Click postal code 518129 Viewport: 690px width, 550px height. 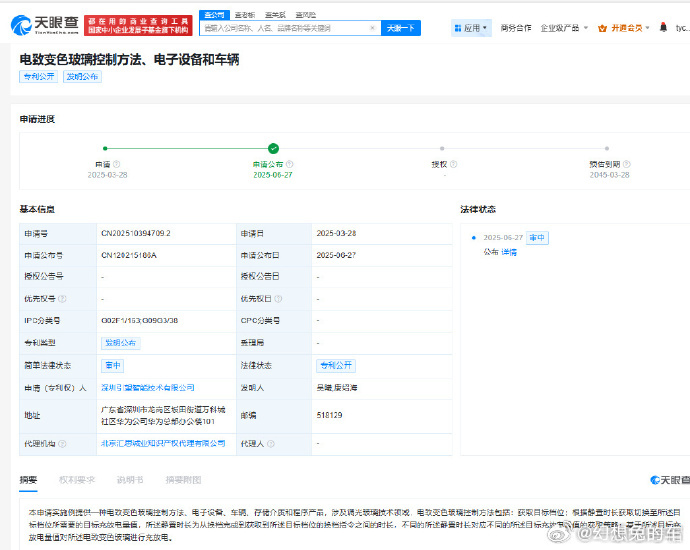coord(329,415)
